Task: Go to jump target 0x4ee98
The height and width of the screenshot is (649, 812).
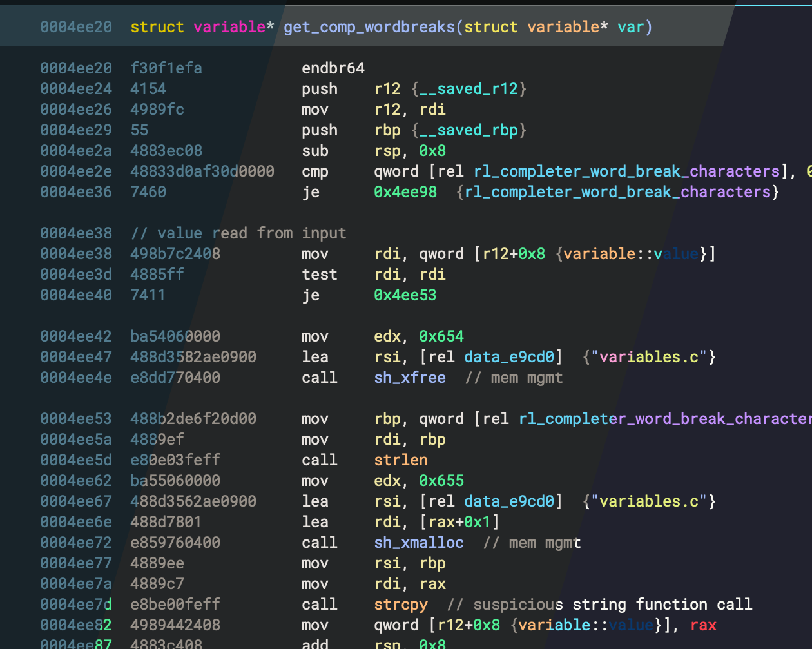Action: (x=405, y=192)
